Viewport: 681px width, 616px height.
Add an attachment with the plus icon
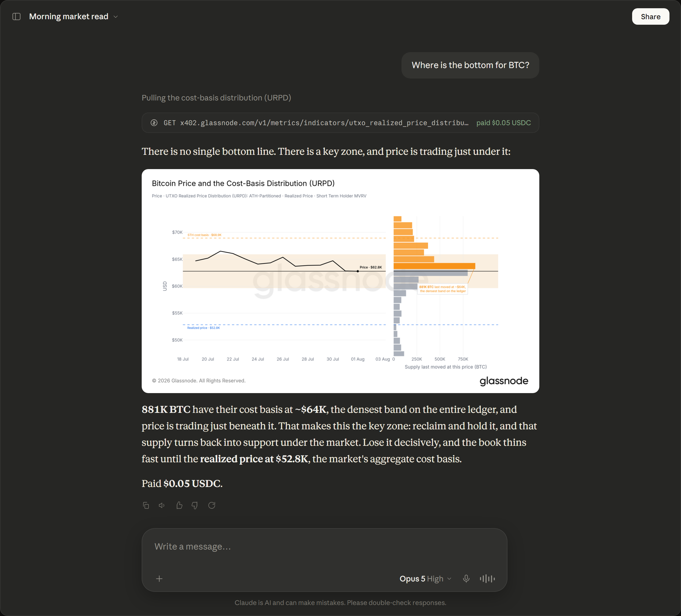(160, 578)
